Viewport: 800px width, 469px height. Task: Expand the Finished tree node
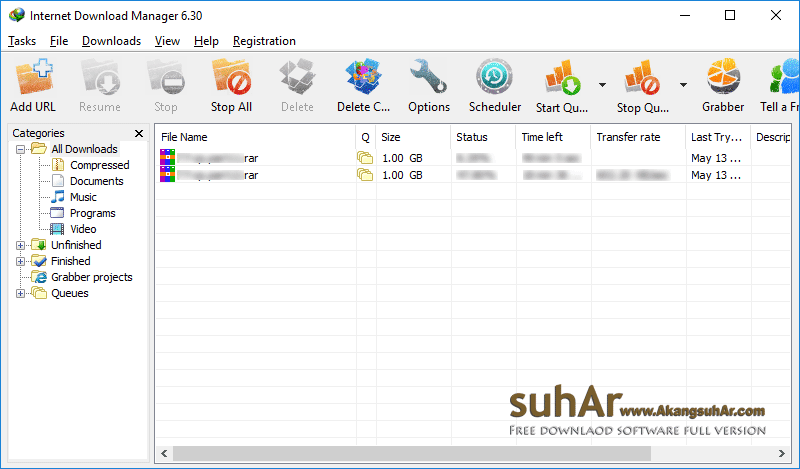click(20, 262)
